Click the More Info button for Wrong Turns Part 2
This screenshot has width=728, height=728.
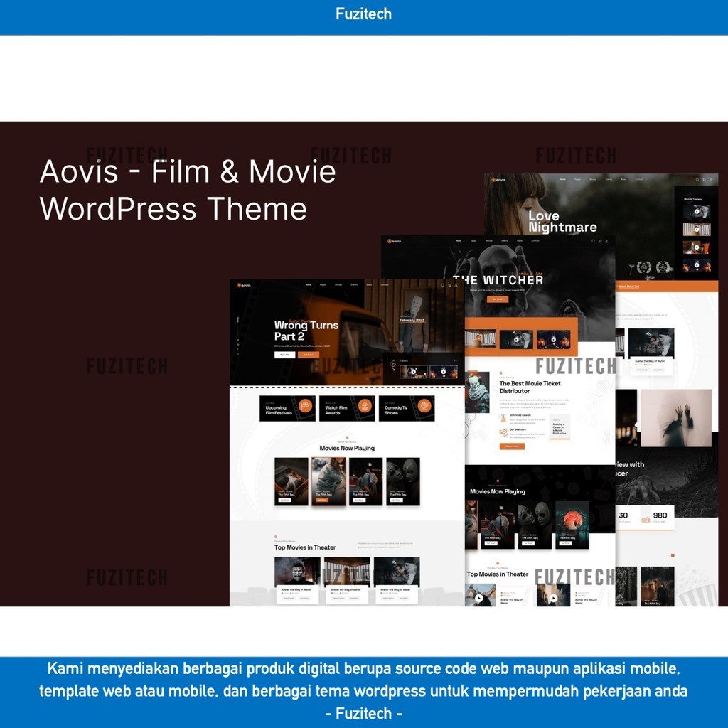pyautogui.click(x=285, y=355)
